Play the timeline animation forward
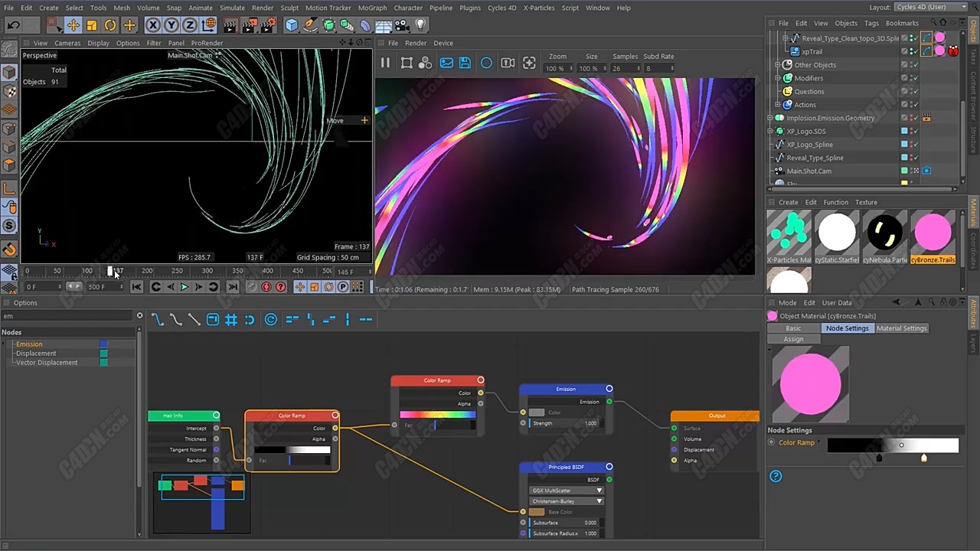Image resolution: width=980 pixels, height=551 pixels. coord(184,287)
